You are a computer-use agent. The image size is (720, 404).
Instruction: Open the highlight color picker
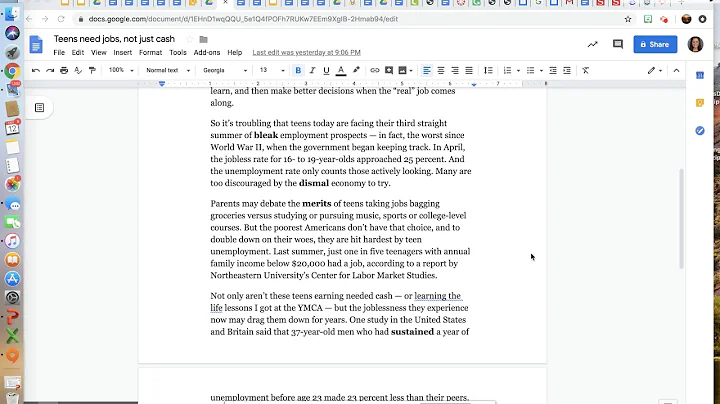click(356, 70)
